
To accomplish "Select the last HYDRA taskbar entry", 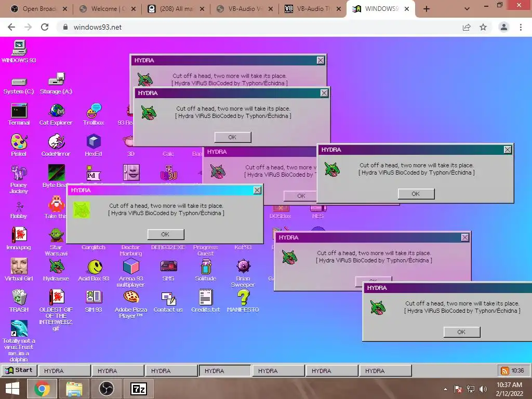I will (x=385, y=370).
